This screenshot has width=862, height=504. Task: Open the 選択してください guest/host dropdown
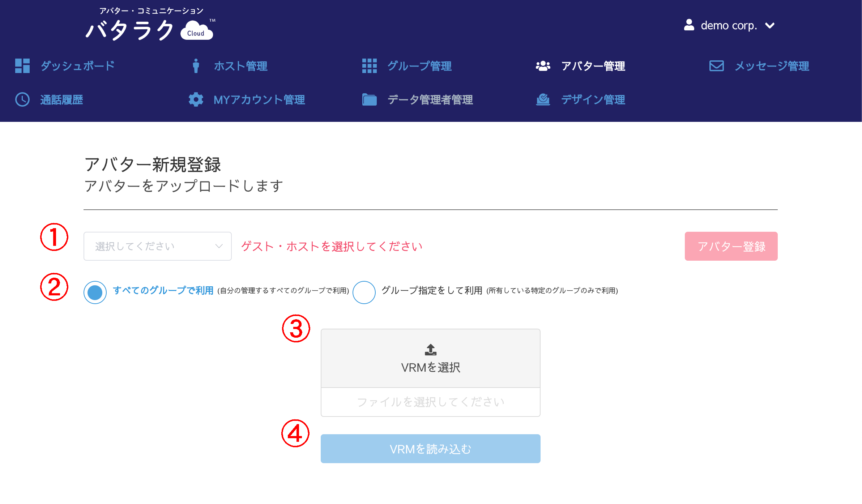point(158,246)
